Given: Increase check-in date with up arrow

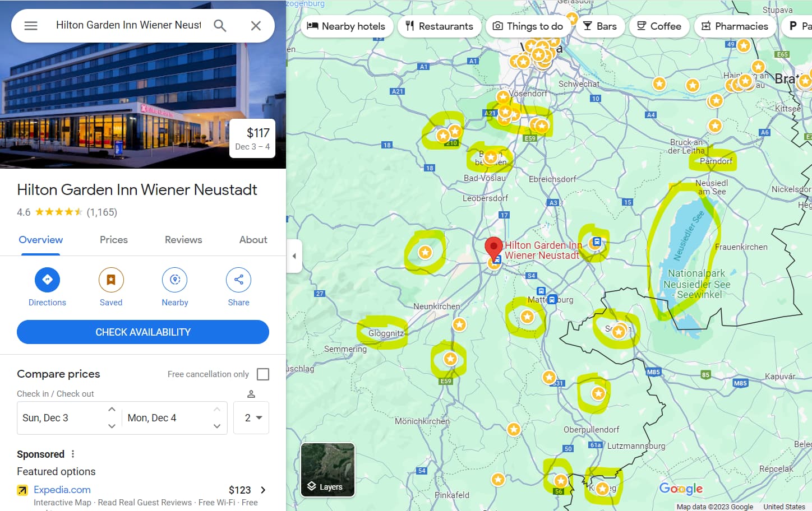Looking at the screenshot, I should tap(112, 410).
